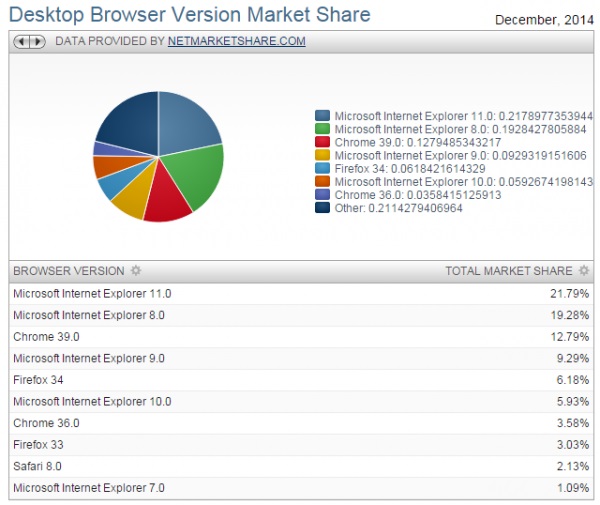Click the Internet Explorer 11.0 legend swatch
Image resolution: width=600 pixels, height=505 pixels.
coord(322,116)
